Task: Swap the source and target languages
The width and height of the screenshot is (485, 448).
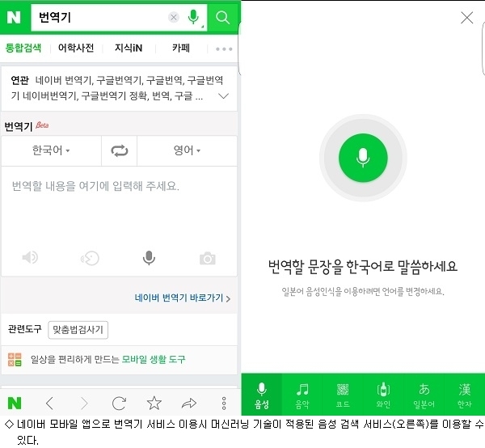Action: click(120, 150)
